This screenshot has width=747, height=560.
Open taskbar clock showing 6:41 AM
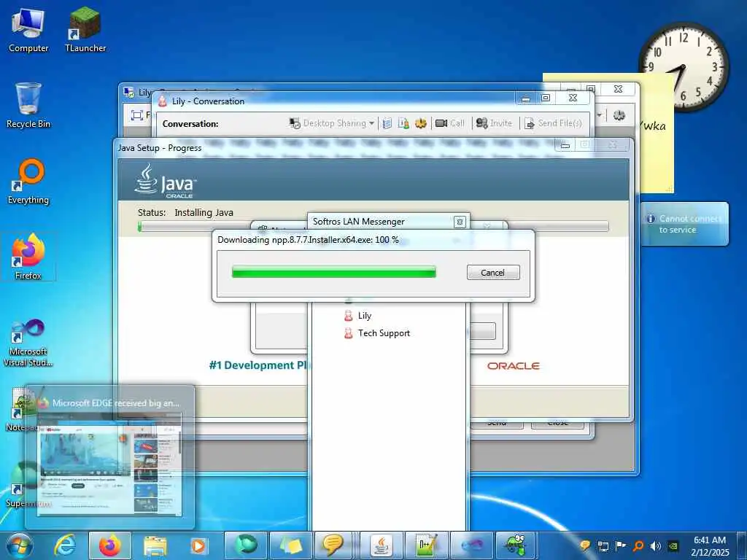(710, 545)
